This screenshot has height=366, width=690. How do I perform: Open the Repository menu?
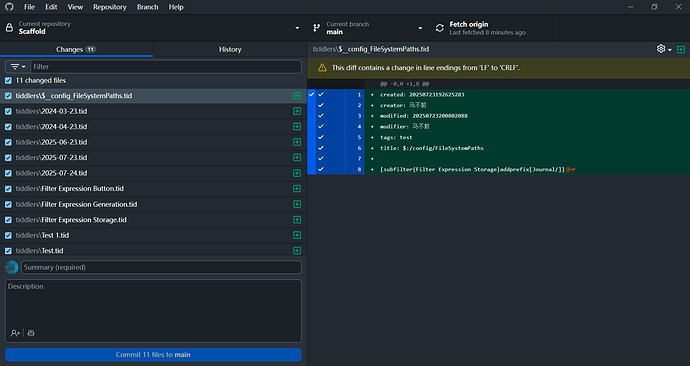tap(110, 7)
